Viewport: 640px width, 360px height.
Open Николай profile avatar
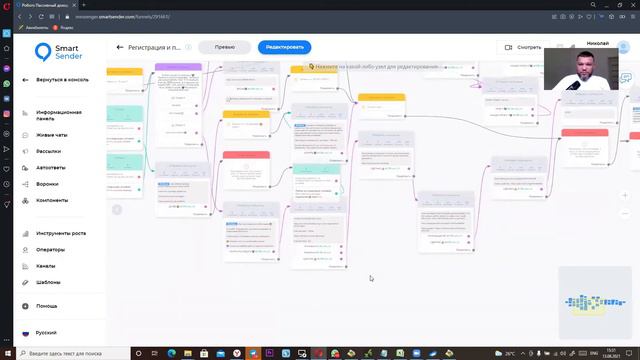(x=623, y=47)
